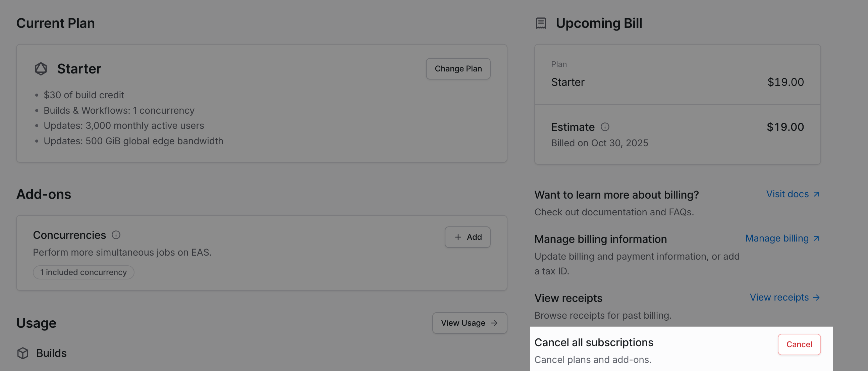This screenshot has height=371, width=868.
Task: Open the Manage billing link
Action: (x=777, y=238)
